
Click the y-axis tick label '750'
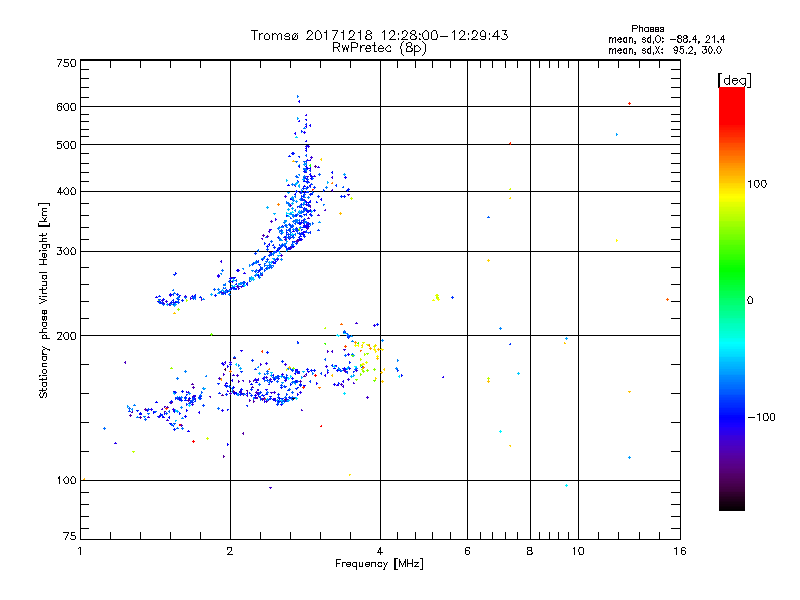(x=67, y=63)
